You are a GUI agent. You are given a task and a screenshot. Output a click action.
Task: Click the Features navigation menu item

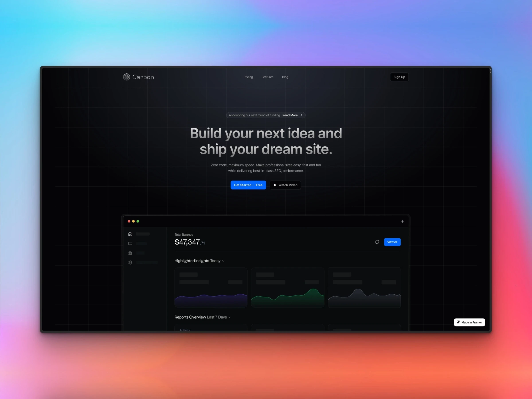click(x=267, y=77)
